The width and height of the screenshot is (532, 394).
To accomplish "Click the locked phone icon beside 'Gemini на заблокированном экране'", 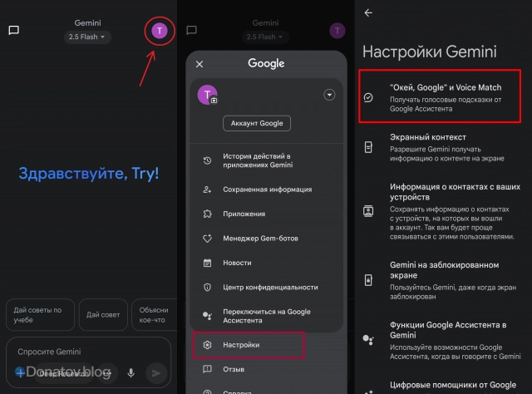I will 368,280.
